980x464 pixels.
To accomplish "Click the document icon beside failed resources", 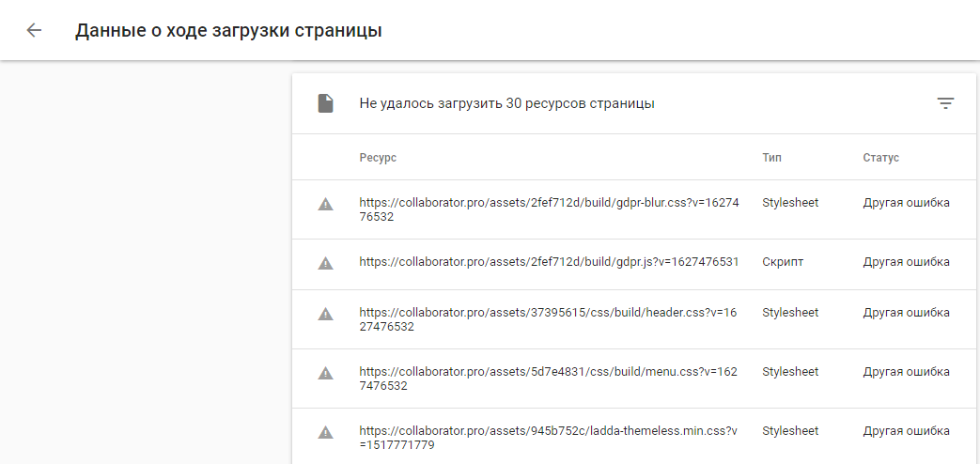I will [x=325, y=103].
